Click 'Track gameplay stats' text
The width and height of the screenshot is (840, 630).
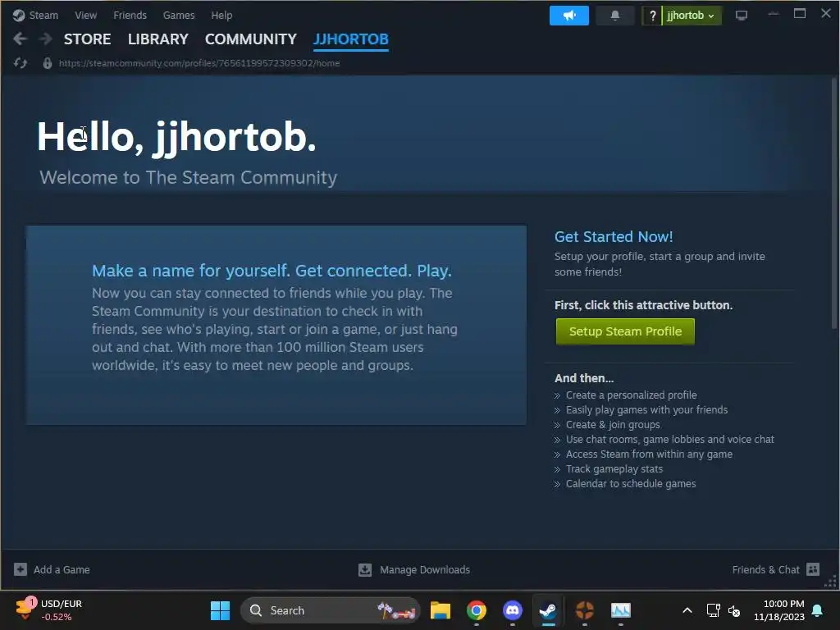[614, 468]
